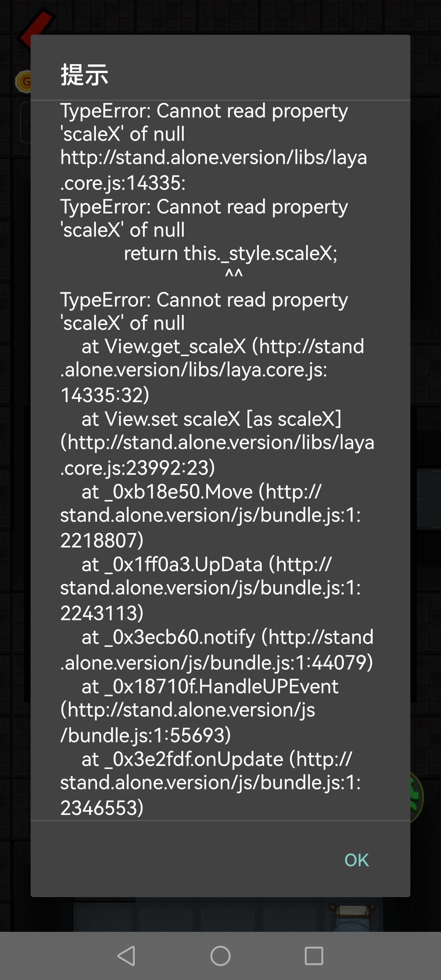Tap the Android home circle icon
Image resolution: width=441 pixels, height=980 pixels.
coord(220,956)
